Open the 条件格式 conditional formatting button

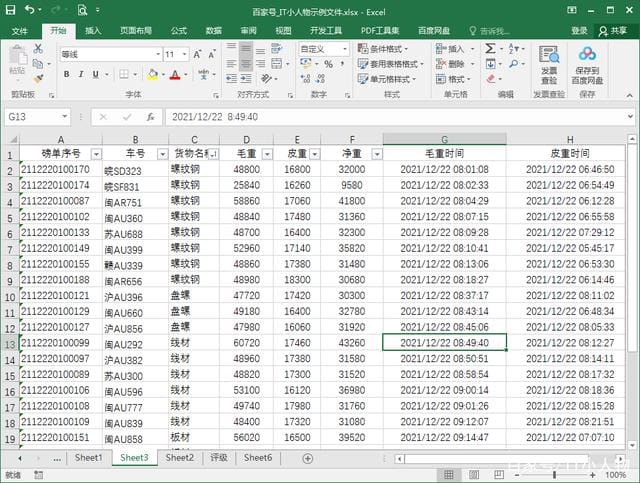point(387,49)
